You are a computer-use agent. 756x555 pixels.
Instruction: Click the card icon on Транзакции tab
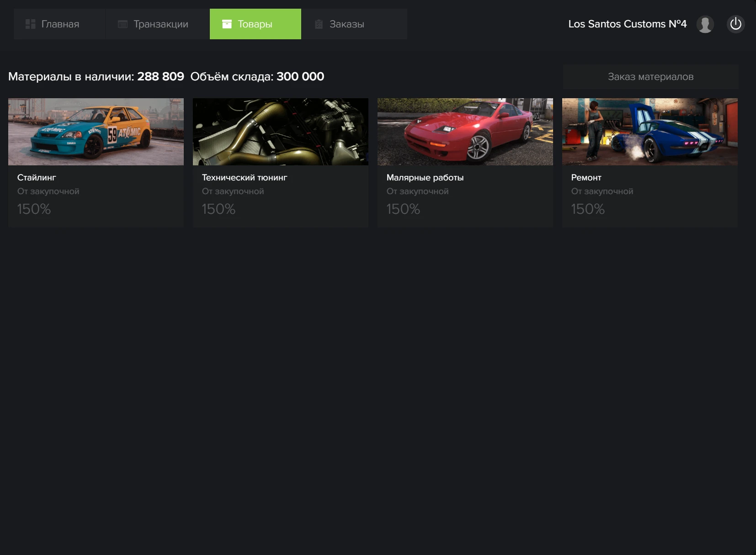click(122, 24)
